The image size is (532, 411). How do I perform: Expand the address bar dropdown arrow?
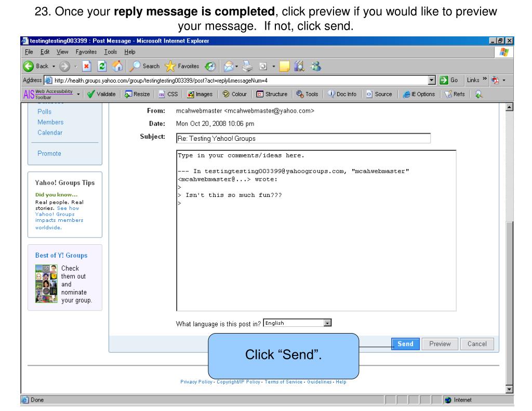(432, 80)
